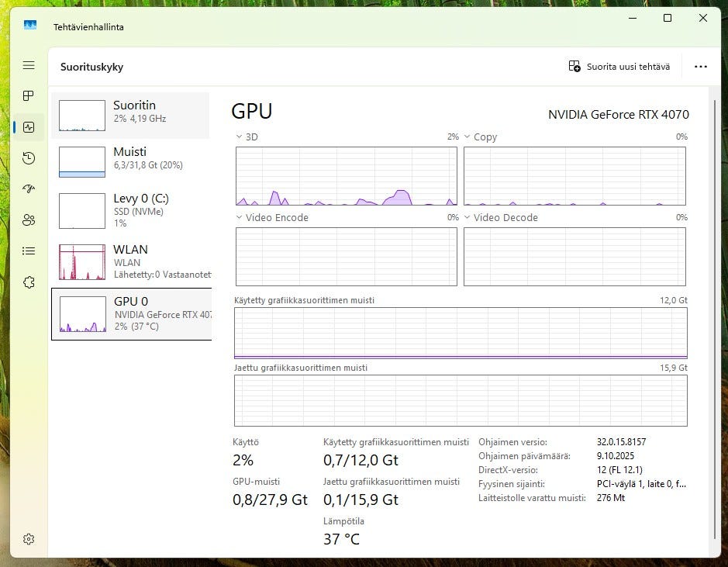This screenshot has width=728, height=567.
Task: Click the three-dot more options button
Action: (701, 67)
